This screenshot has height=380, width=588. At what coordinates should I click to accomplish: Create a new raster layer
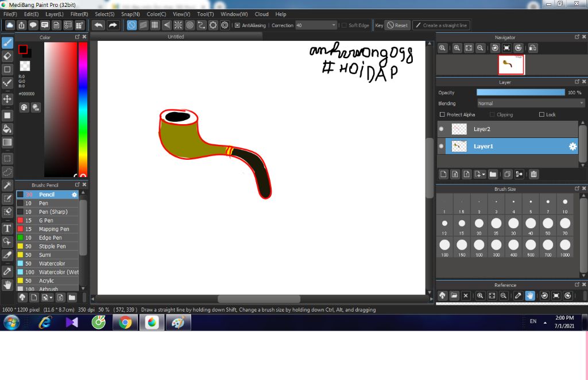pyautogui.click(x=444, y=174)
